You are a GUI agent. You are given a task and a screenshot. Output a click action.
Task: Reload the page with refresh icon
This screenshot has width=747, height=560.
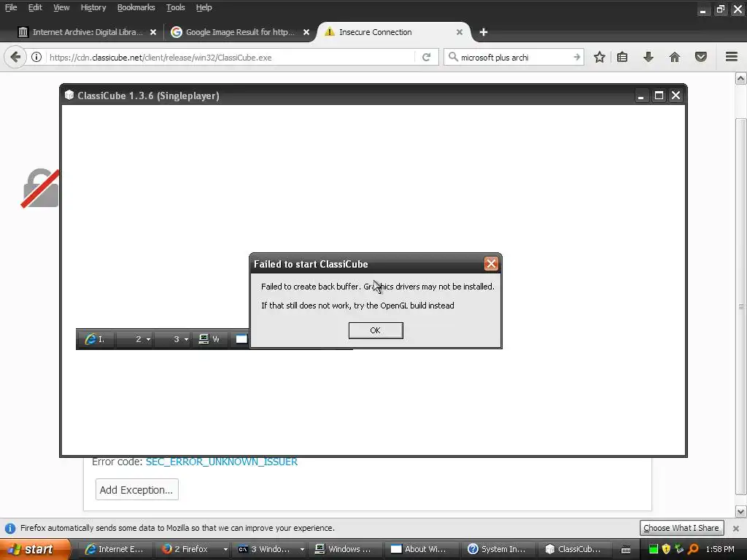tap(426, 57)
